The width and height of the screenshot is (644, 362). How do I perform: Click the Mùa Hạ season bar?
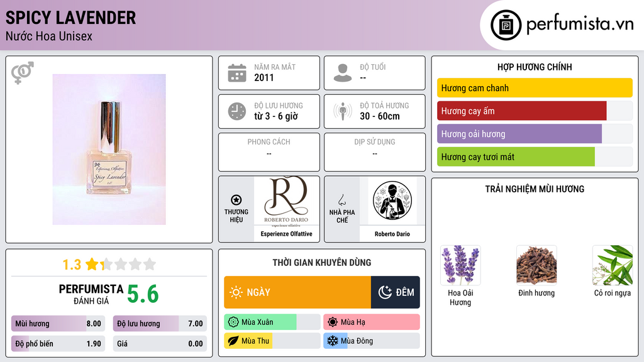[x=371, y=322]
